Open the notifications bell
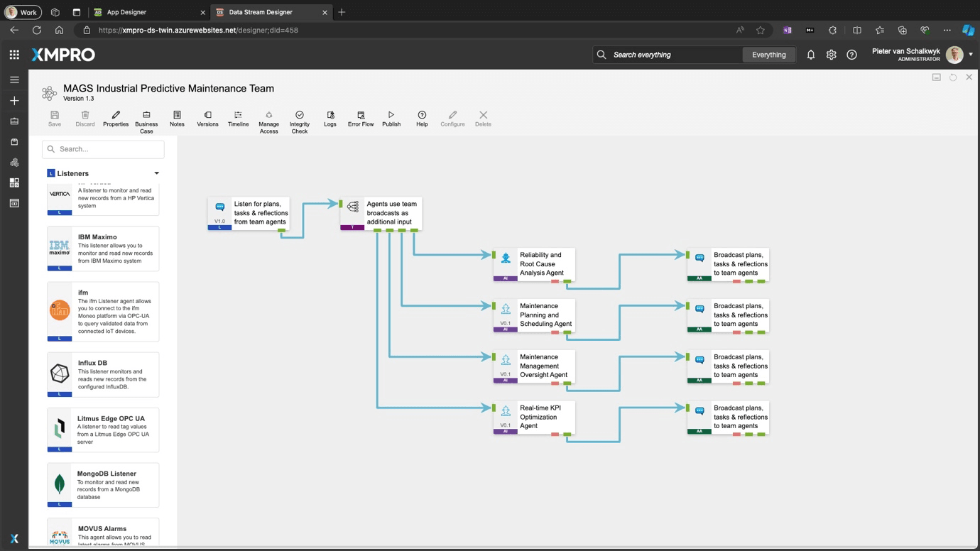Image resolution: width=980 pixels, height=551 pixels. click(810, 55)
